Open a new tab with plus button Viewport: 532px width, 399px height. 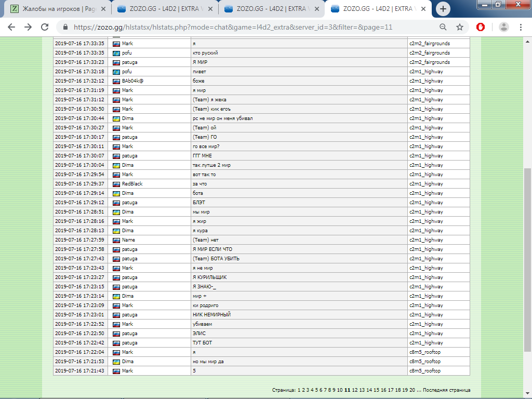point(443,8)
